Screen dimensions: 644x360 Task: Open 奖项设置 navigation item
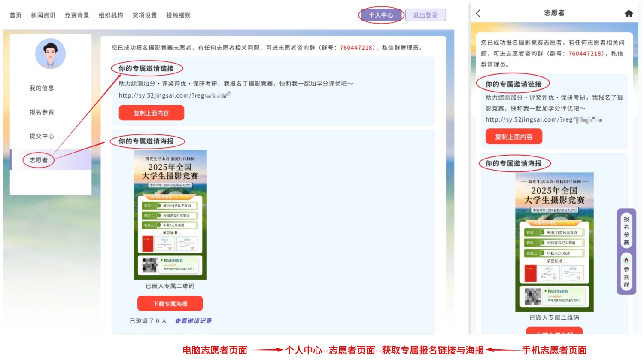[x=144, y=15]
